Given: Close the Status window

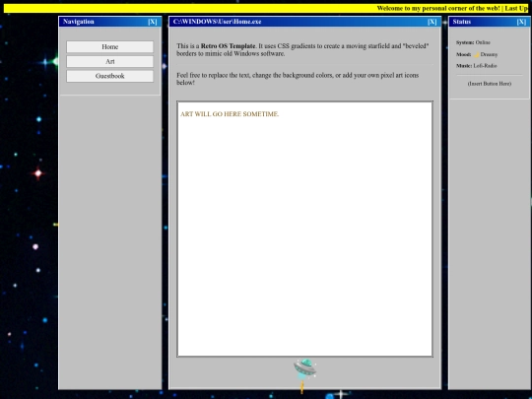Looking at the screenshot, I should point(521,22).
